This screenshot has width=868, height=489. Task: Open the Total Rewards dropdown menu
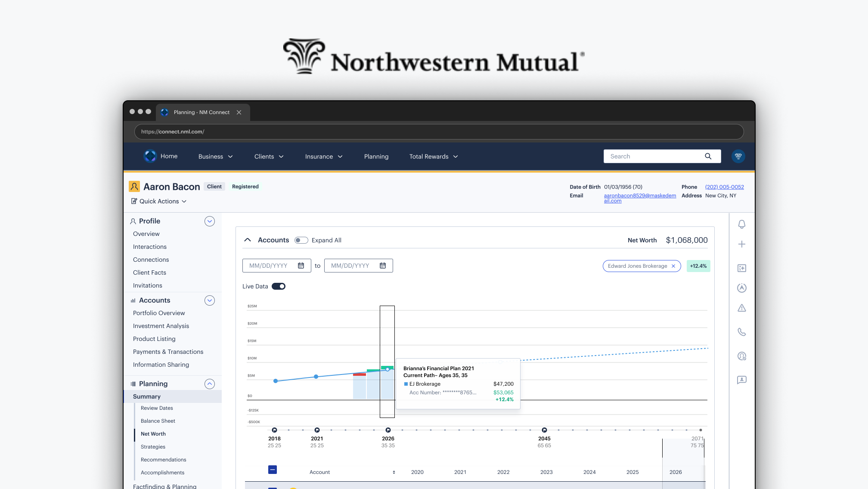[x=434, y=157]
